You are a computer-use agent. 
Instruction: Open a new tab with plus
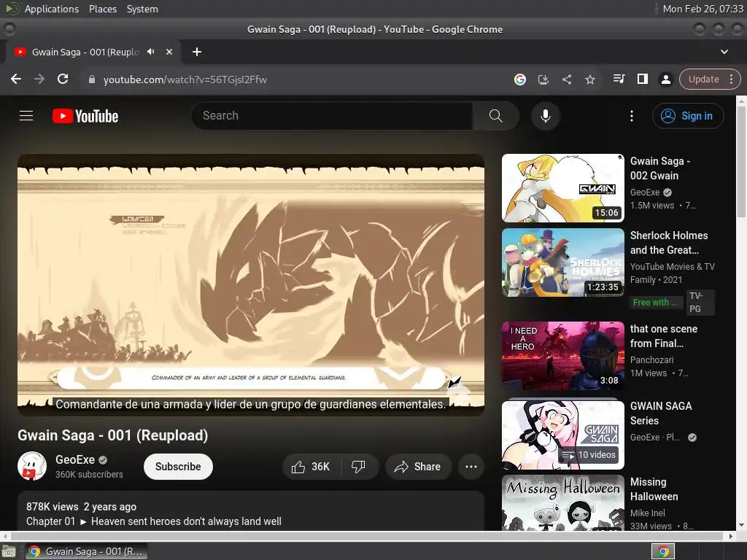click(197, 52)
